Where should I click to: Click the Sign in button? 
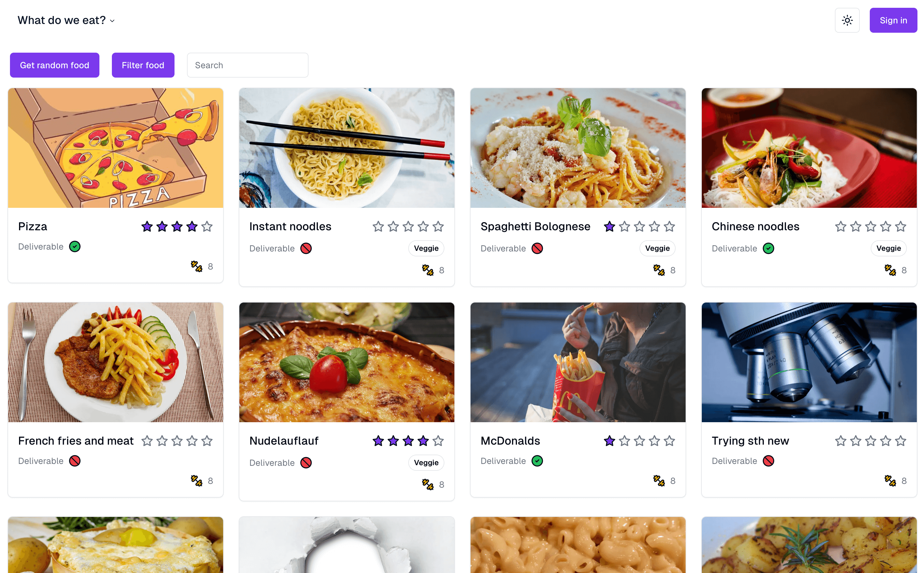click(x=893, y=21)
